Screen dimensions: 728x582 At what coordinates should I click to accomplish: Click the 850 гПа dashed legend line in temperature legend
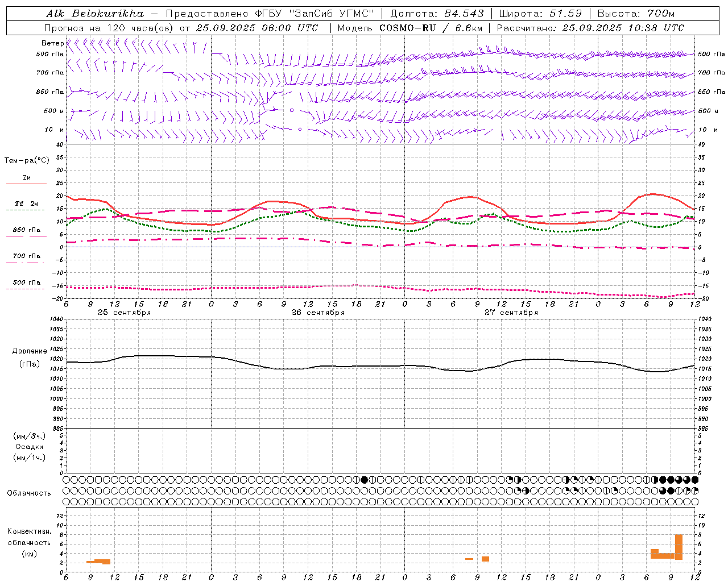point(26,236)
